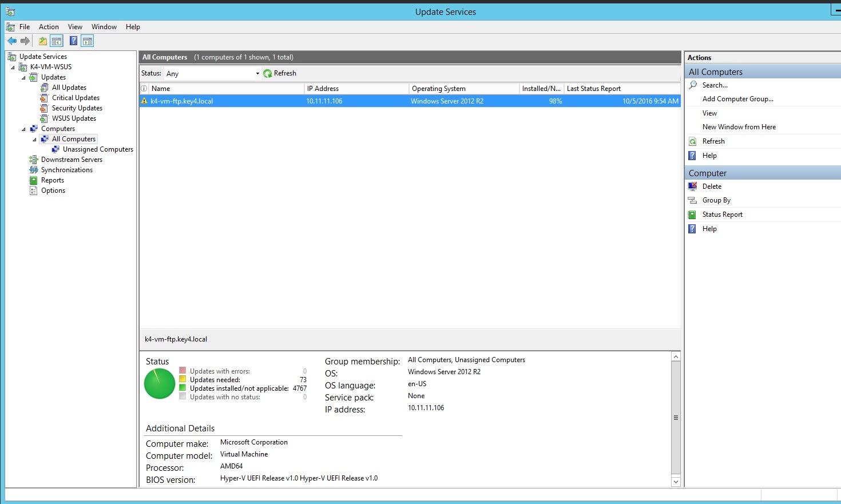Click the Update Services root node icon
This screenshot has height=504, width=841.
click(x=11, y=56)
